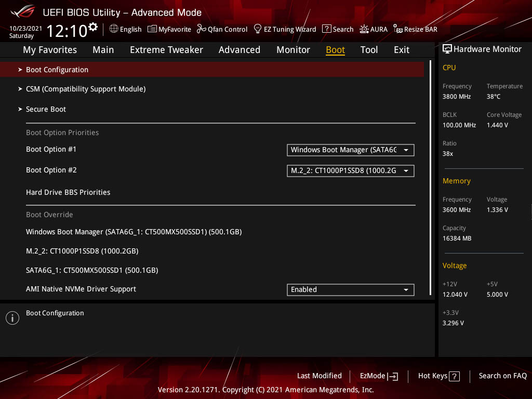The image size is (532, 399).
Task: Click the +12V value 12.040 V
Action: (455, 295)
